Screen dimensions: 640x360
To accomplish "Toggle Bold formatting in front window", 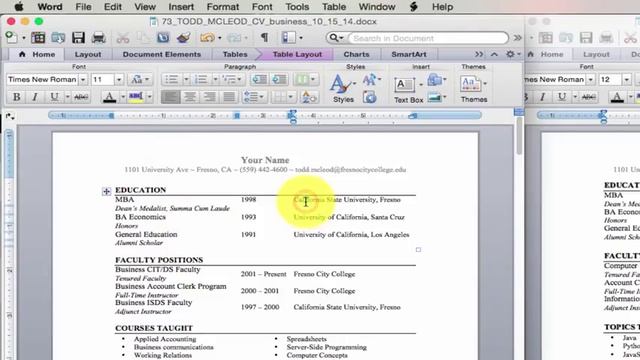I will pyautogui.click(x=17, y=97).
